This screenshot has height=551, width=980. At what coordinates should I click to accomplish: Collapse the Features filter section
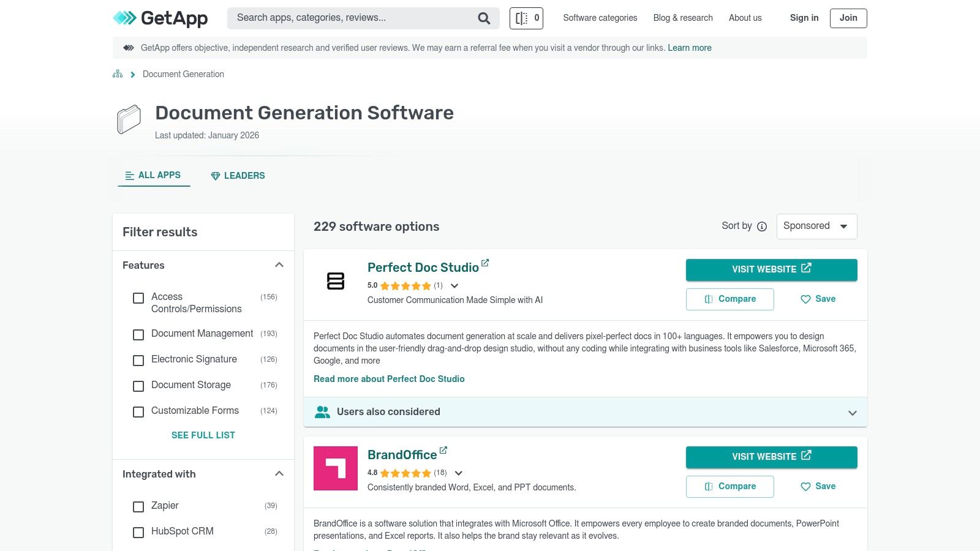pyautogui.click(x=279, y=264)
